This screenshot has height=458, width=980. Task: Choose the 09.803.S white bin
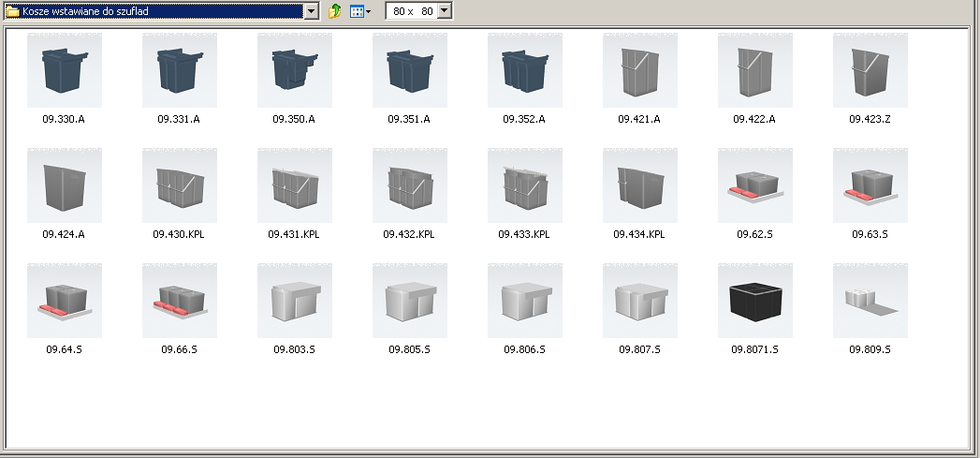(x=295, y=301)
